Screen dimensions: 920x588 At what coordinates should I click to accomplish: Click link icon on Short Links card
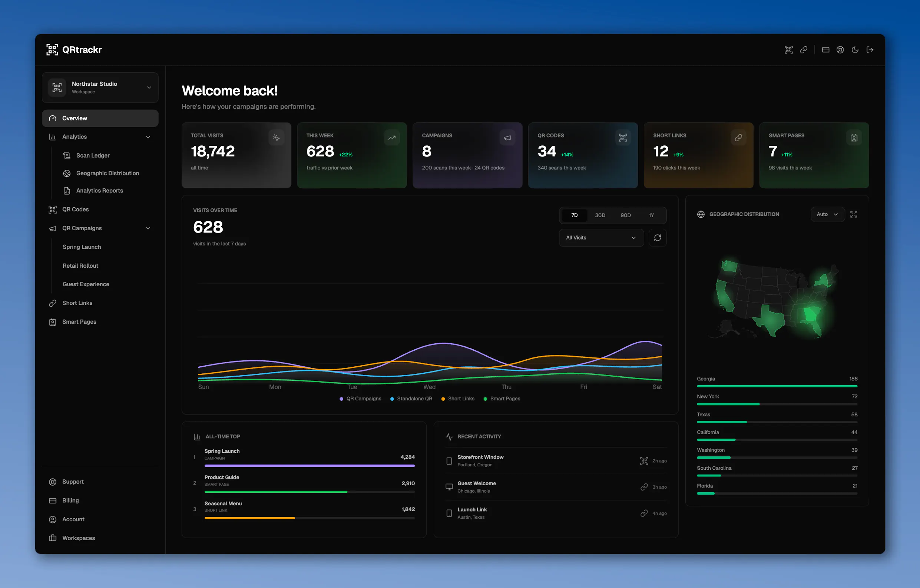[738, 138]
